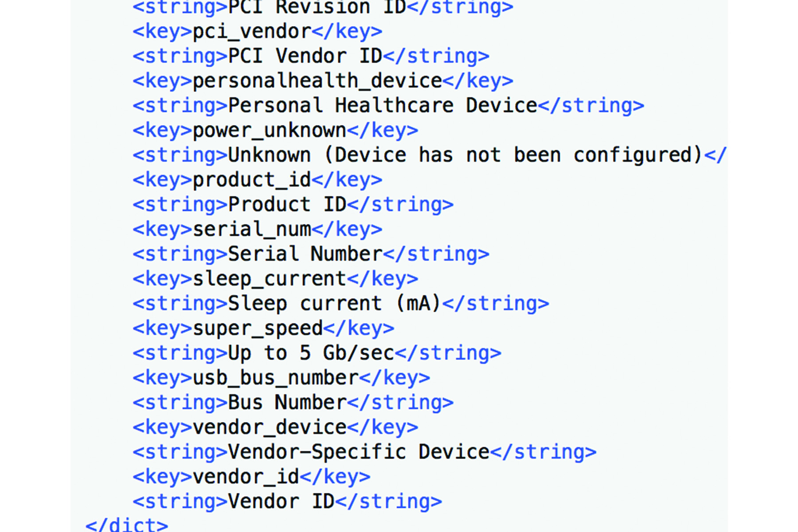
Task: Click 'Vendor-Specific Device' string text
Action: (358, 453)
